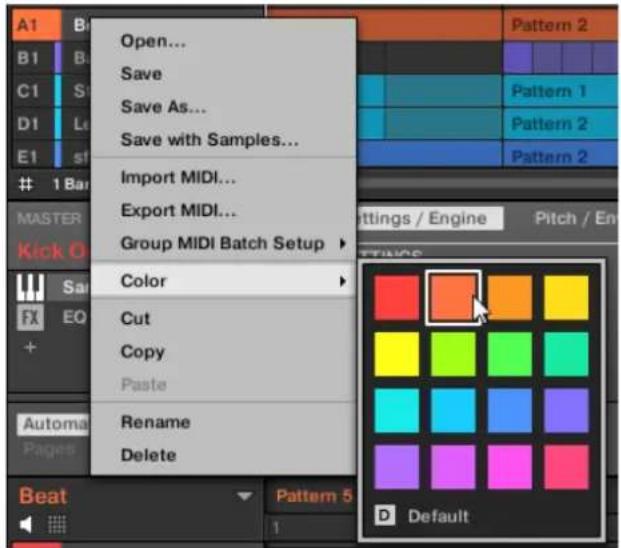Pick the violet swatch starting the bottom row

coord(396,467)
